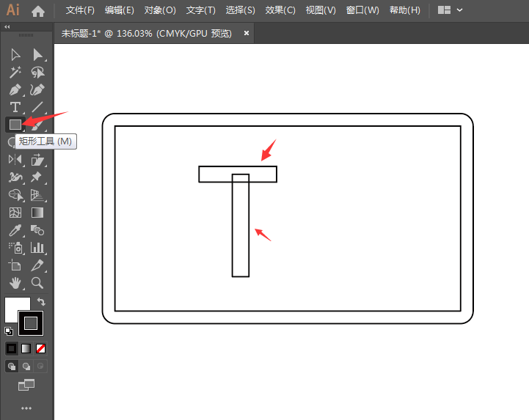Activate the Curvature tool
The height and width of the screenshot is (420, 529).
(37, 89)
